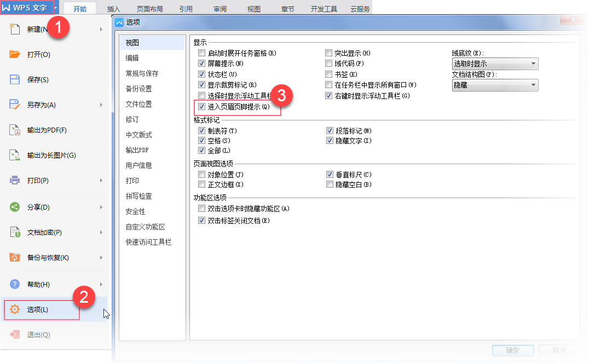The image size is (589, 364).
Task: Click the Backup and recovery icon
Action: 15,257
